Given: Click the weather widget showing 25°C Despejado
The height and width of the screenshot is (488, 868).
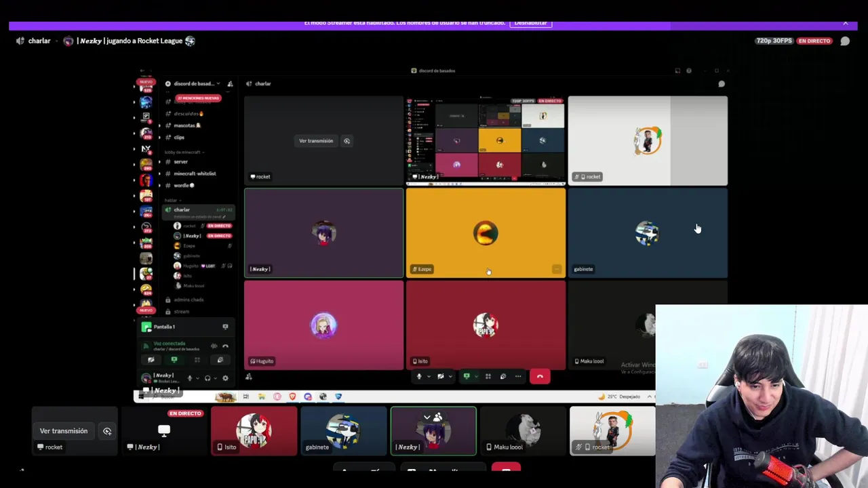Looking at the screenshot, I should [620, 396].
